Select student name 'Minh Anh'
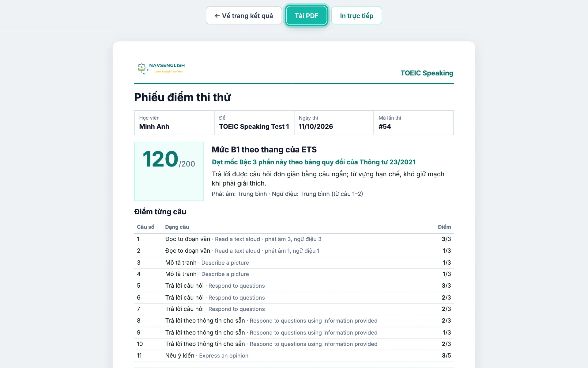Screen dimensions: 588x368 [x=154, y=127]
